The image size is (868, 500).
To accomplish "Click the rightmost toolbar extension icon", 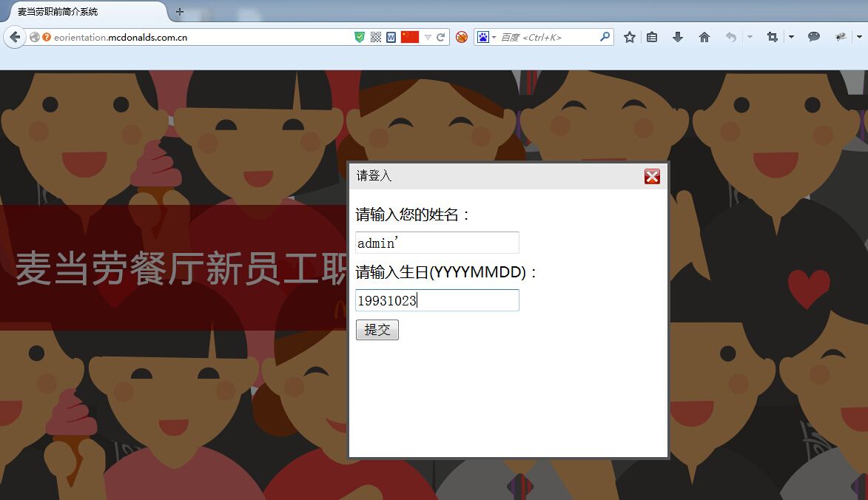I will [841, 37].
